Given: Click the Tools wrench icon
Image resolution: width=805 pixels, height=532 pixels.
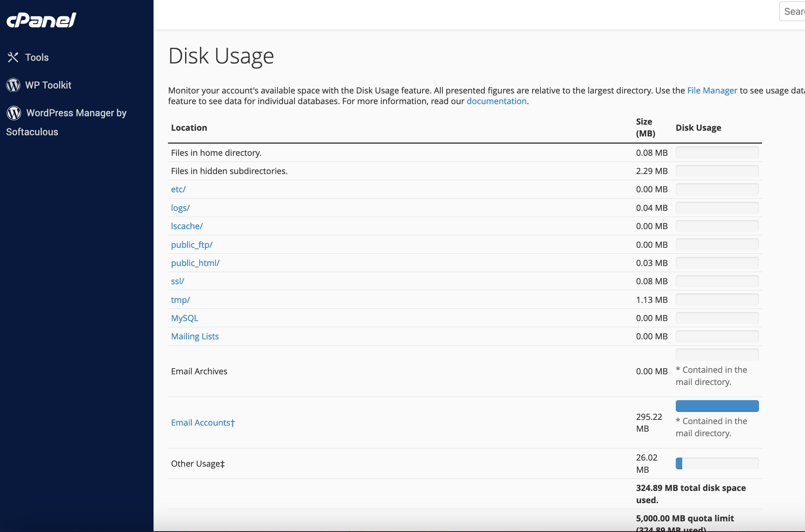Looking at the screenshot, I should (x=13, y=57).
